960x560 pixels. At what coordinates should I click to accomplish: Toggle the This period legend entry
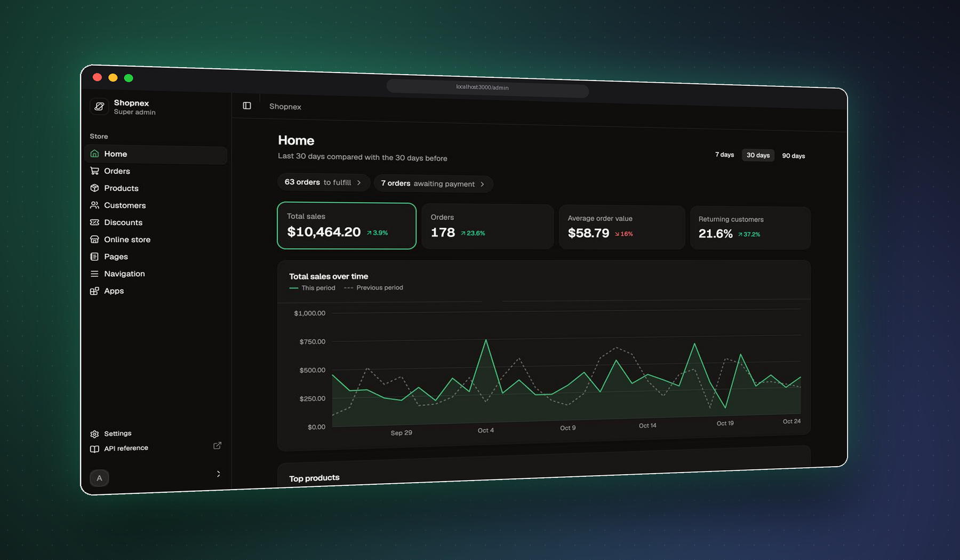click(x=313, y=288)
